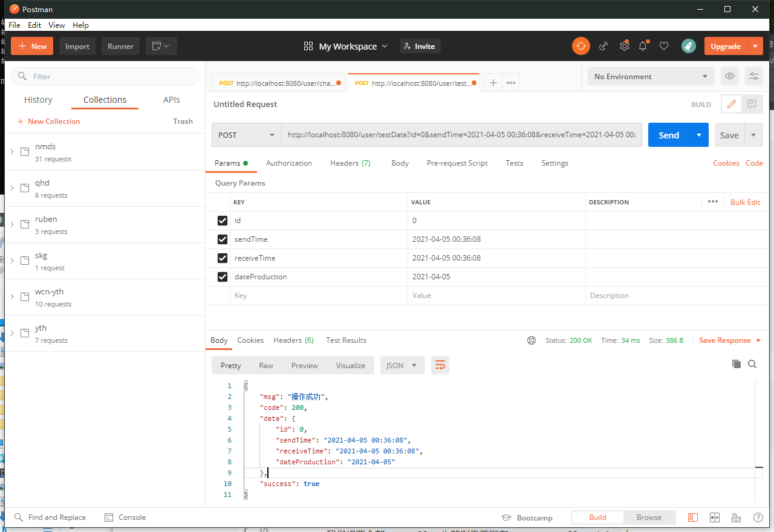The image size is (774, 532).
Task: Click the Bootcamp graduation cap item
Action: [527, 517]
